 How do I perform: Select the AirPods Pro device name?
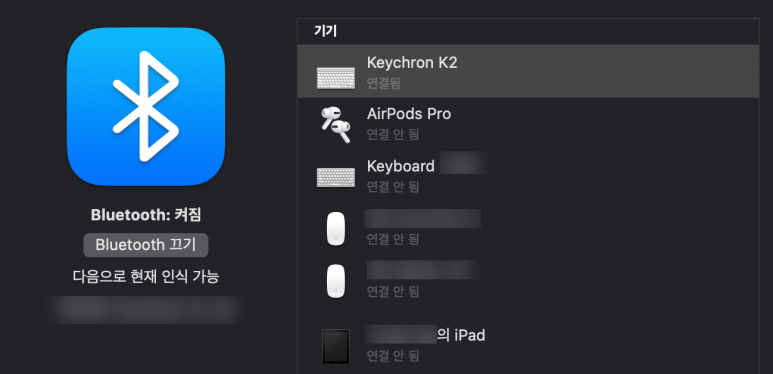click(409, 114)
